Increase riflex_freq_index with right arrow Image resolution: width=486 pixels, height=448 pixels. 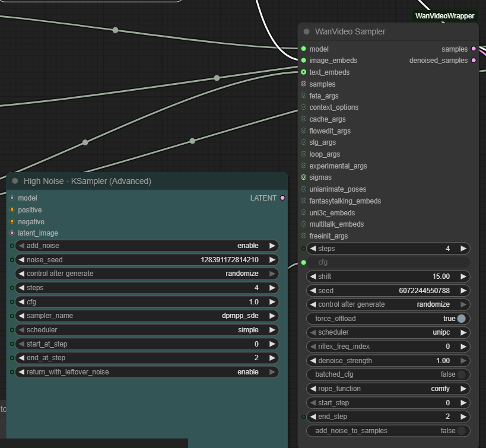pyautogui.click(x=463, y=347)
